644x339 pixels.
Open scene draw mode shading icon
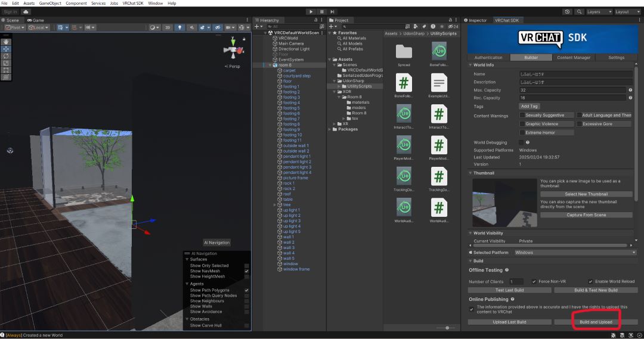pos(154,27)
